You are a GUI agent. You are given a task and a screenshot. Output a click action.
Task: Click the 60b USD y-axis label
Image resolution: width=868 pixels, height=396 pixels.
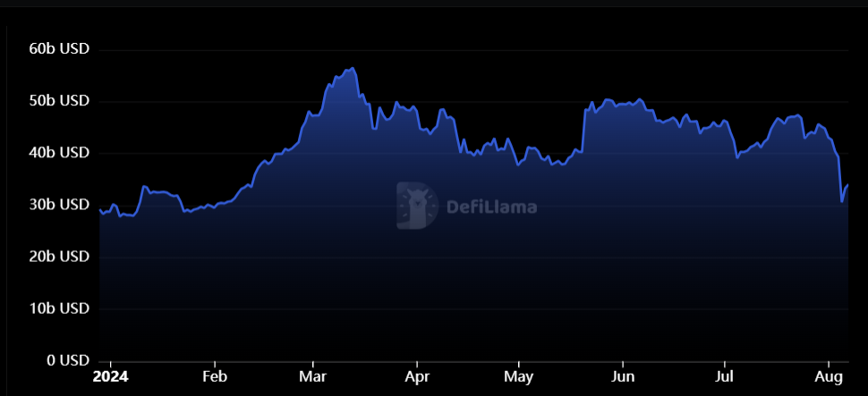pyautogui.click(x=59, y=49)
